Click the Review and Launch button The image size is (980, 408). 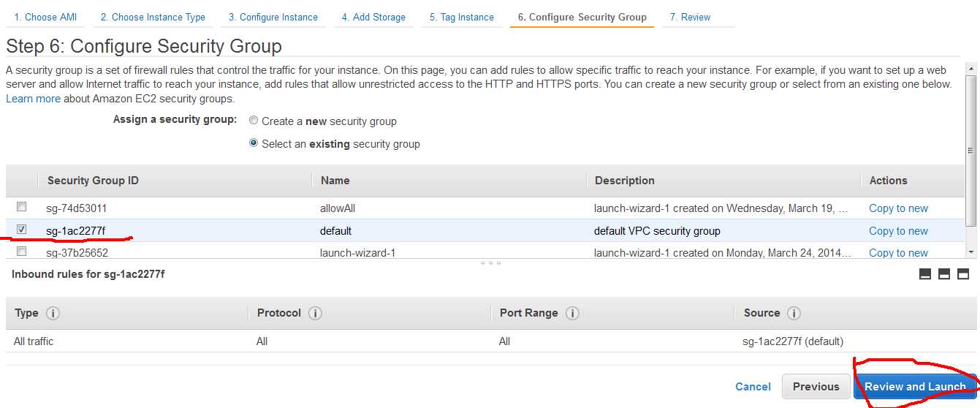coord(915,387)
